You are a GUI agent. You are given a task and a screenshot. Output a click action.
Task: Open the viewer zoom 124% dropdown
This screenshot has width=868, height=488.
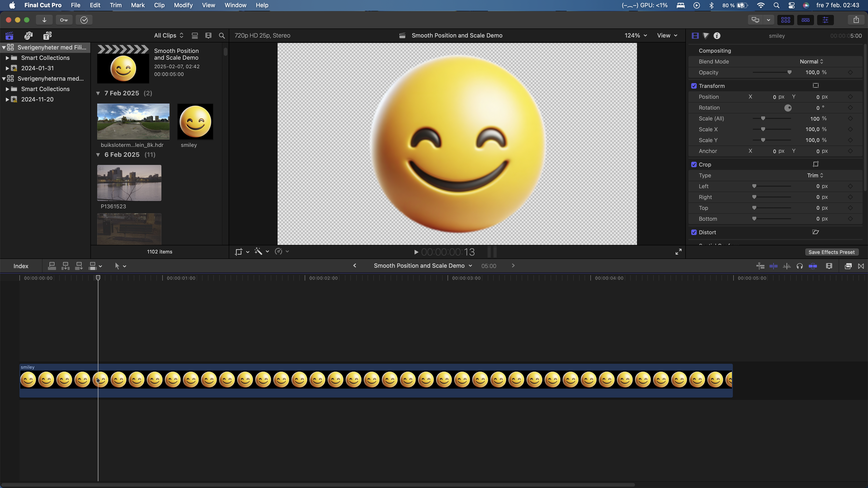tap(635, 35)
